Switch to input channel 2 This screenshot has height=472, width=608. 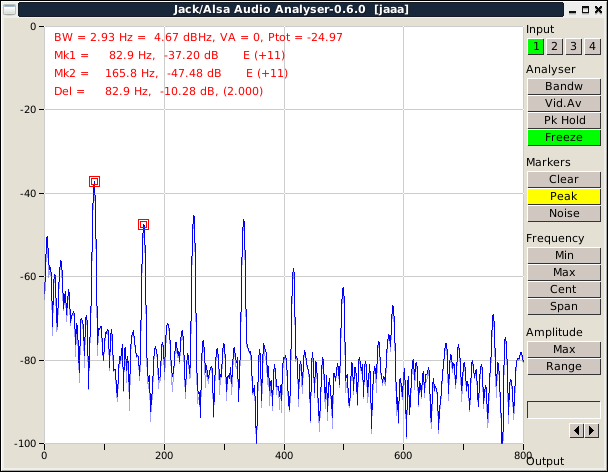click(555, 46)
